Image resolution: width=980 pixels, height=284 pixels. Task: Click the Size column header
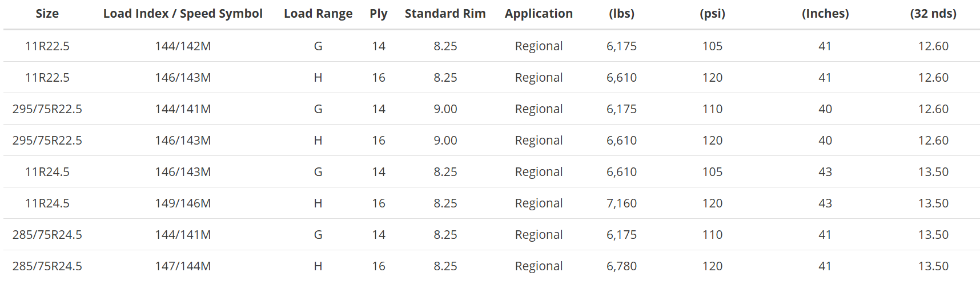pyautogui.click(x=47, y=14)
